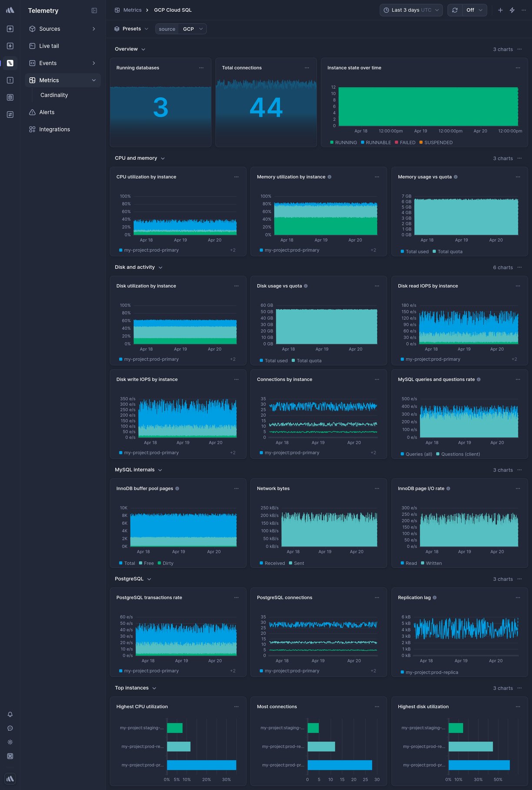Click the Running databases value 3
The image size is (532, 790).
click(x=160, y=107)
